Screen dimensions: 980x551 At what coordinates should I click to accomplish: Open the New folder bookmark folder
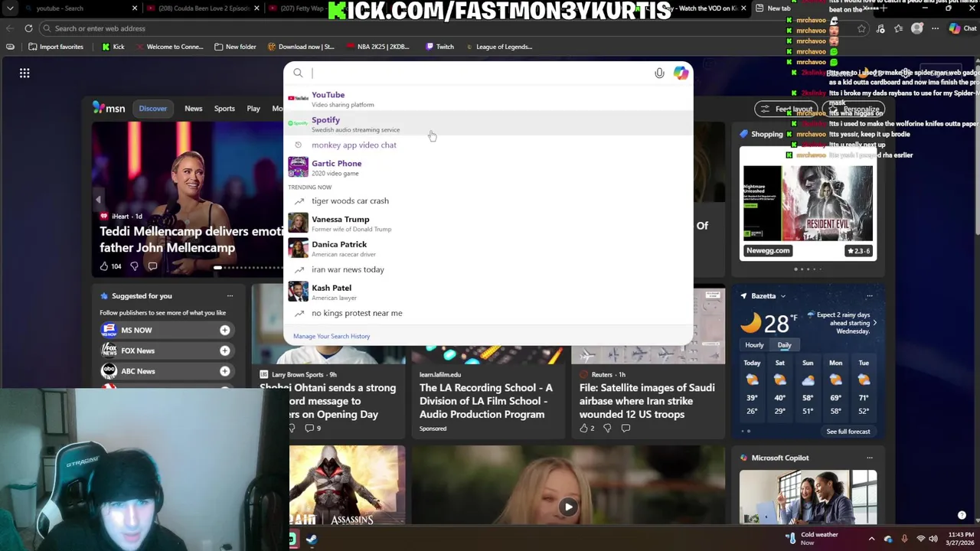click(x=235, y=47)
